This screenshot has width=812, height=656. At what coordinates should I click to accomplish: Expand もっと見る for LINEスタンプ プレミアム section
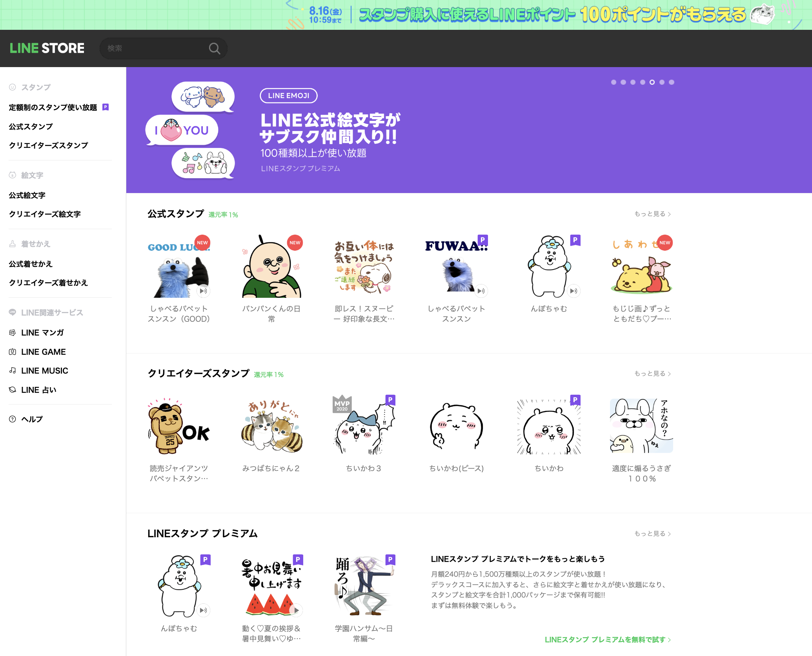click(653, 534)
